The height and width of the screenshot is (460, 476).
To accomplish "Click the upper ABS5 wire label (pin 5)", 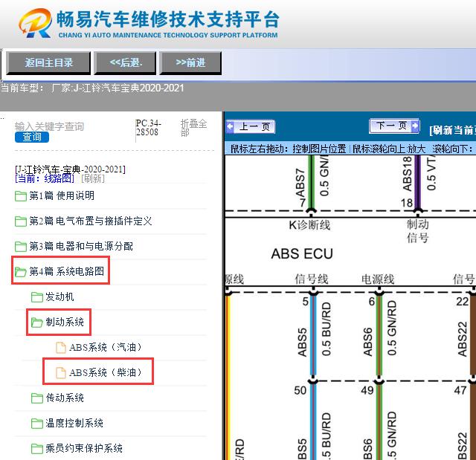I will click(x=302, y=342).
